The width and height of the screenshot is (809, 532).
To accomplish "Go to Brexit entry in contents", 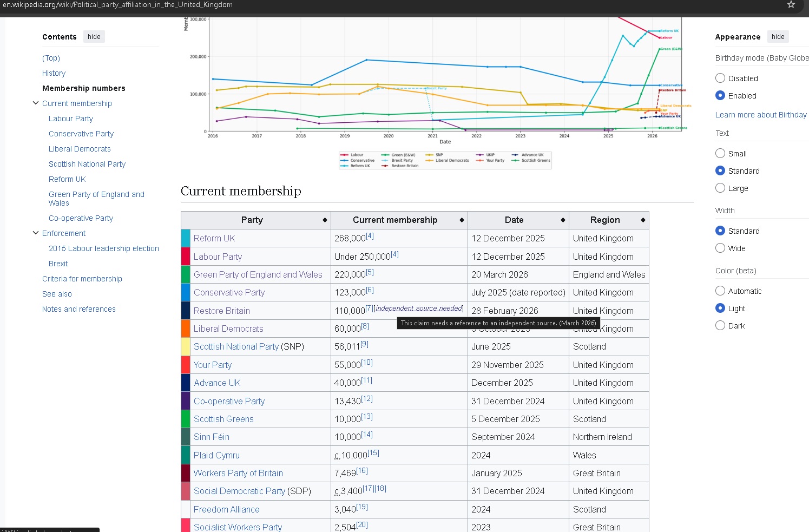I will point(58,264).
